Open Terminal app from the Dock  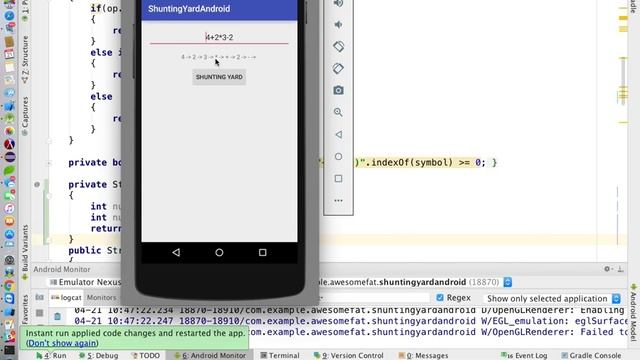(x=9, y=350)
